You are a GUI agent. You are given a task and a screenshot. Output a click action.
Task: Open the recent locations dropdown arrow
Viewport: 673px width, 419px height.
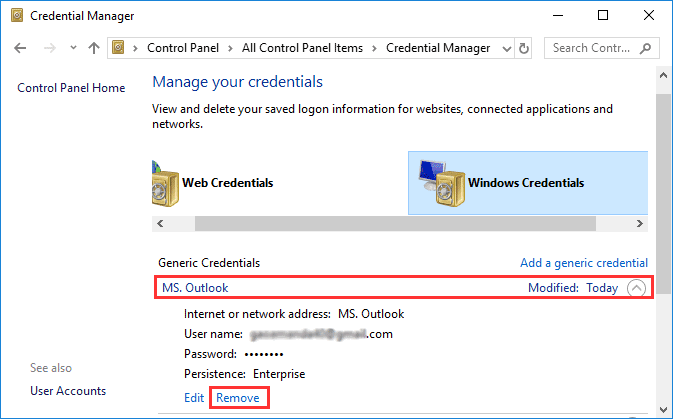tap(73, 48)
